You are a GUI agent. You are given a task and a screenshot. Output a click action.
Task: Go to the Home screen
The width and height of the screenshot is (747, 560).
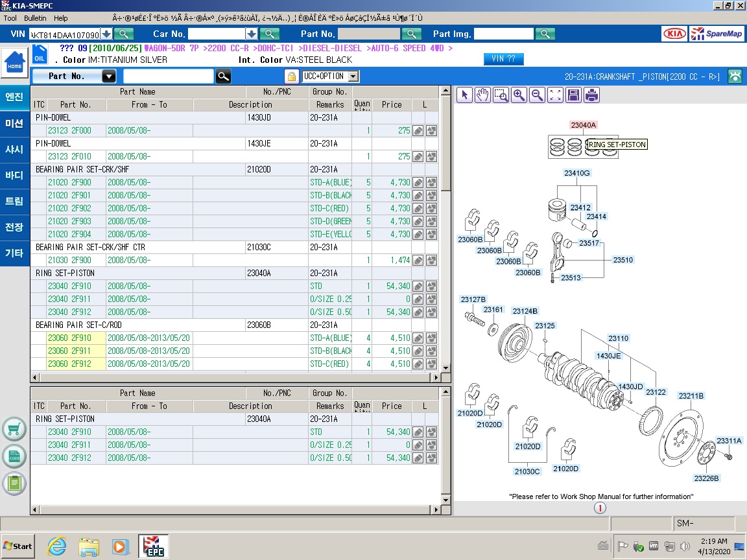pyautogui.click(x=15, y=64)
